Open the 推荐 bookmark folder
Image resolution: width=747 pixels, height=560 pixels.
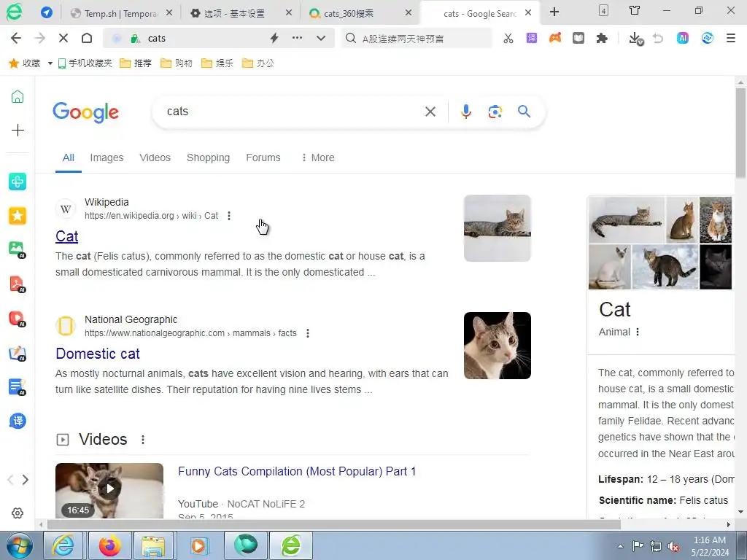[136, 63]
